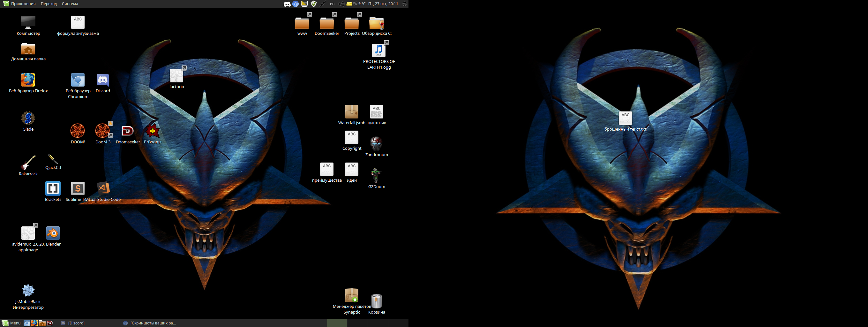Open the Приложения menu

tap(19, 4)
